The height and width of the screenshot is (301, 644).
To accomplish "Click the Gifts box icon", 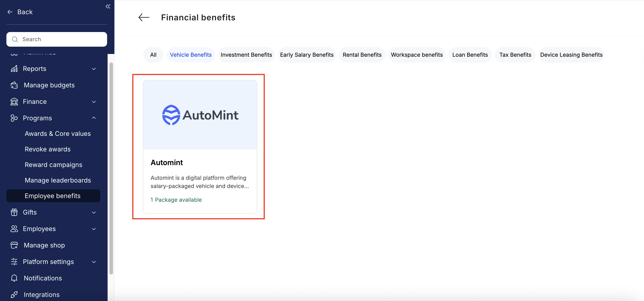I will 14,212.
